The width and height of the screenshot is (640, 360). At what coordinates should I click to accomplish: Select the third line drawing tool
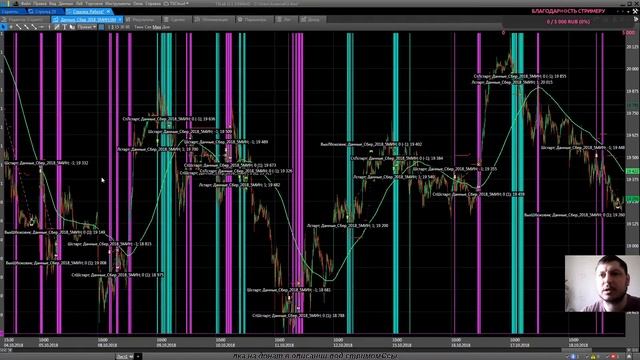[x=34, y=27]
